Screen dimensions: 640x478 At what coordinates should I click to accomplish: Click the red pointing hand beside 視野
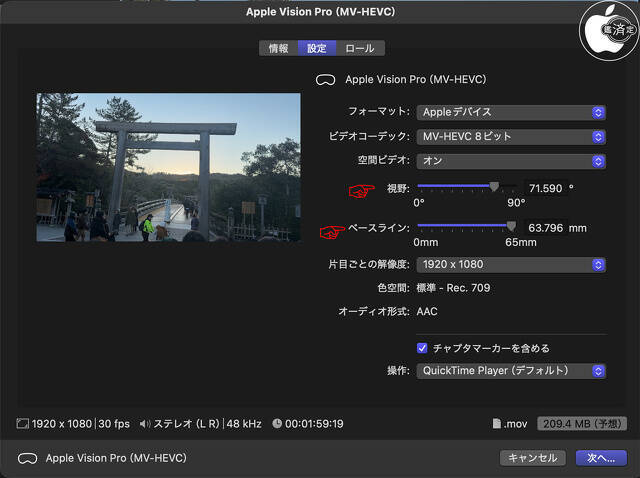tap(359, 189)
